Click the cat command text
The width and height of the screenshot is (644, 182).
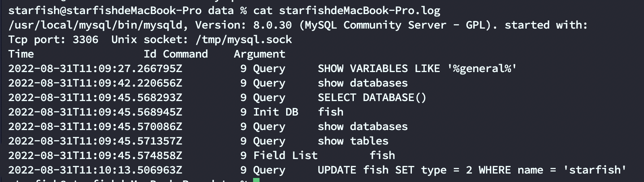(x=262, y=10)
